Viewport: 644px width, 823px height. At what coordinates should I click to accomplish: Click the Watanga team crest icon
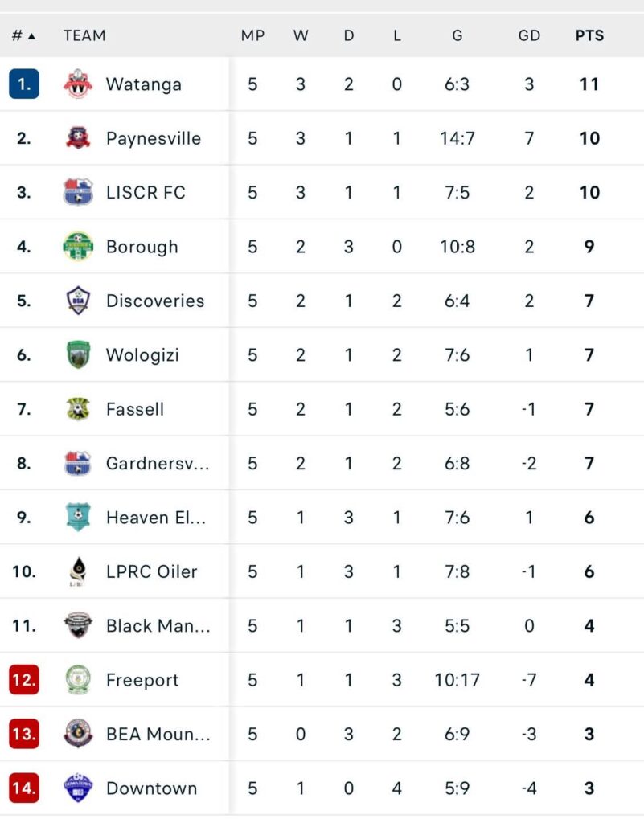(x=78, y=84)
